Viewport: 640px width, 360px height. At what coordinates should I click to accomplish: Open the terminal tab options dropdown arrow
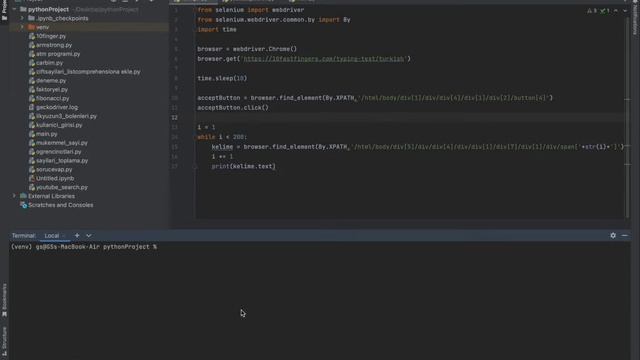89,236
